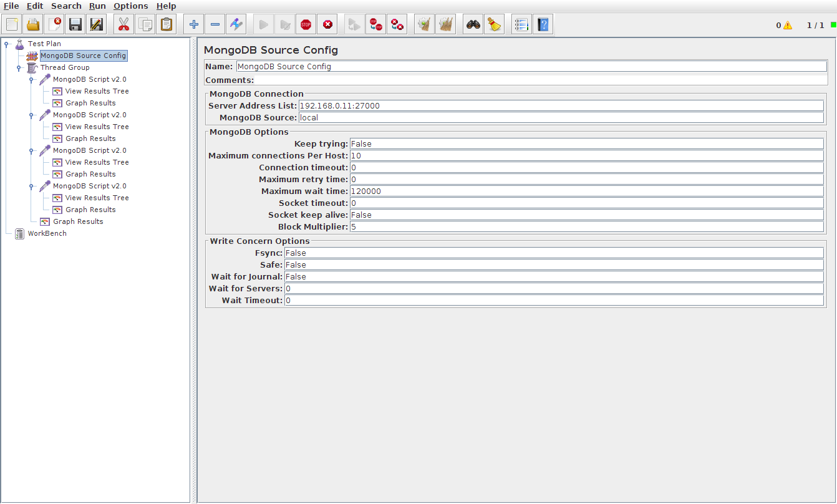Collapse the Test Plan tree node
837x504 pixels.
[x=7, y=44]
